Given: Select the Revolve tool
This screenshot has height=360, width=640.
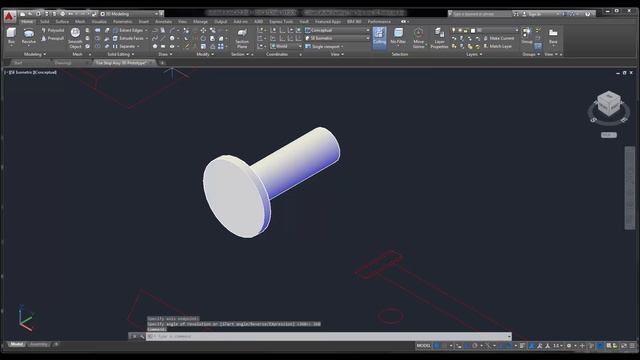Looking at the screenshot, I should [28, 36].
